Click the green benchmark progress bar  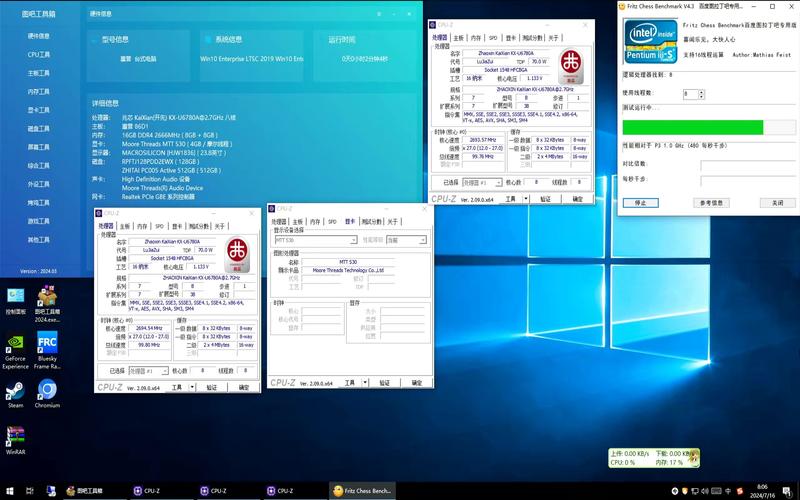[x=692, y=127]
